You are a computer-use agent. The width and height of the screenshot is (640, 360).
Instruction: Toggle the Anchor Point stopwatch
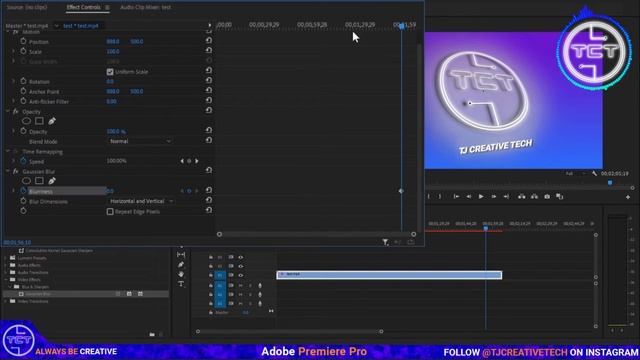click(x=23, y=91)
